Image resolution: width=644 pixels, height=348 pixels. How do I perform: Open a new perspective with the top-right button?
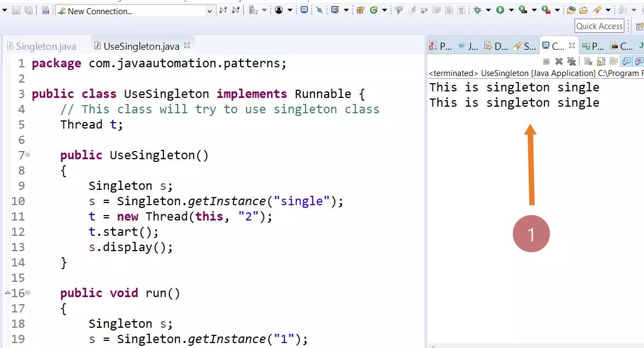639,25
